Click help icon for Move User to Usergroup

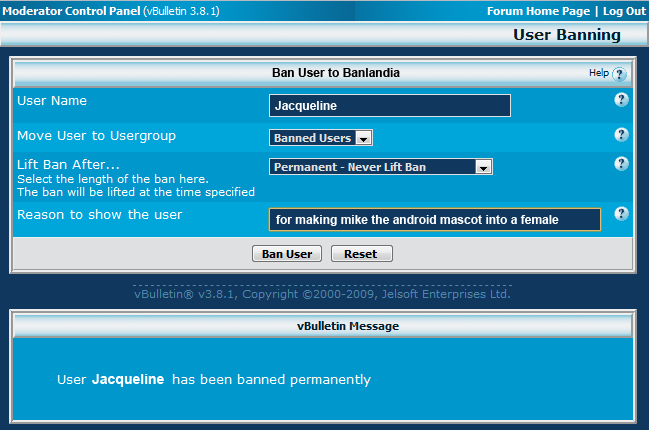tap(621, 135)
